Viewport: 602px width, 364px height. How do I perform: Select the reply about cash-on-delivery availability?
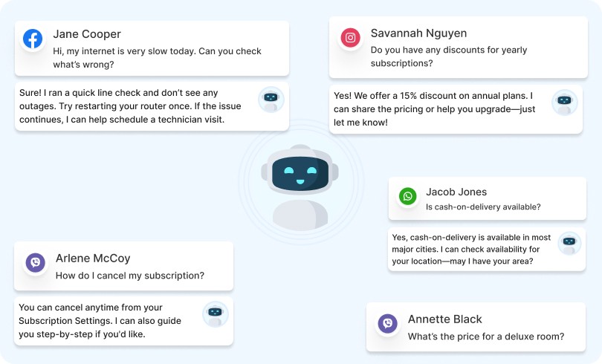pos(472,250)
